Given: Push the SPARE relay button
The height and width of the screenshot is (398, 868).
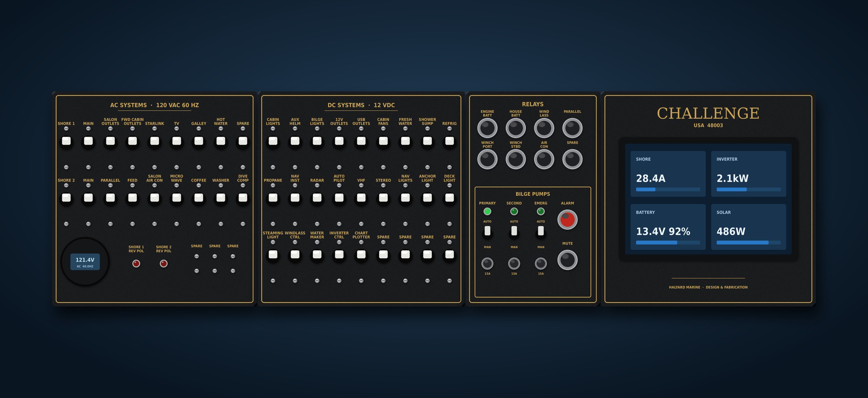Looking at the screenshot, I should coord(573,159).
